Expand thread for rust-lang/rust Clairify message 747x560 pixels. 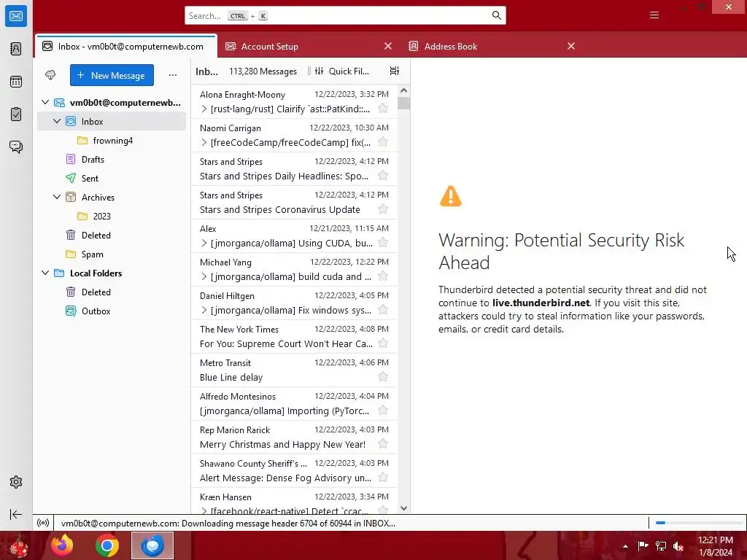[x=204, y=109]
